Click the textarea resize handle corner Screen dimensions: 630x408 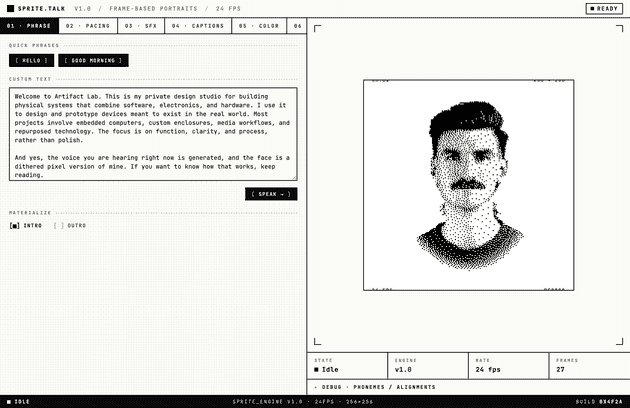click(295, 177)
